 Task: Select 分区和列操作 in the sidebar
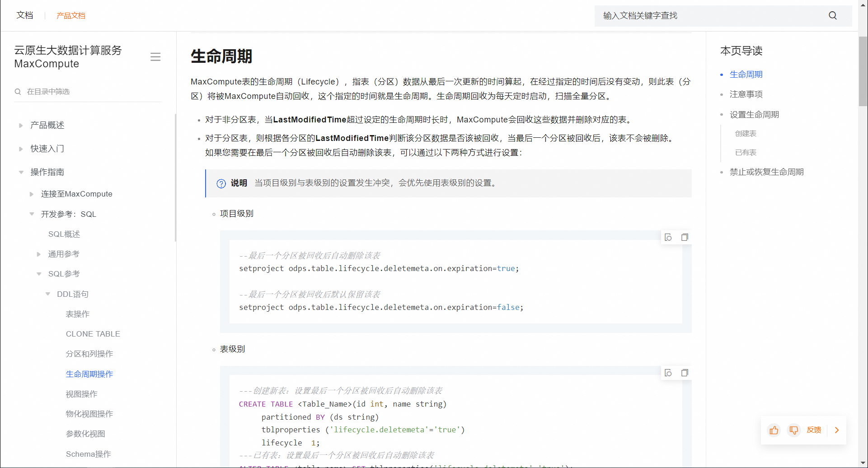[x=89, y=354]
